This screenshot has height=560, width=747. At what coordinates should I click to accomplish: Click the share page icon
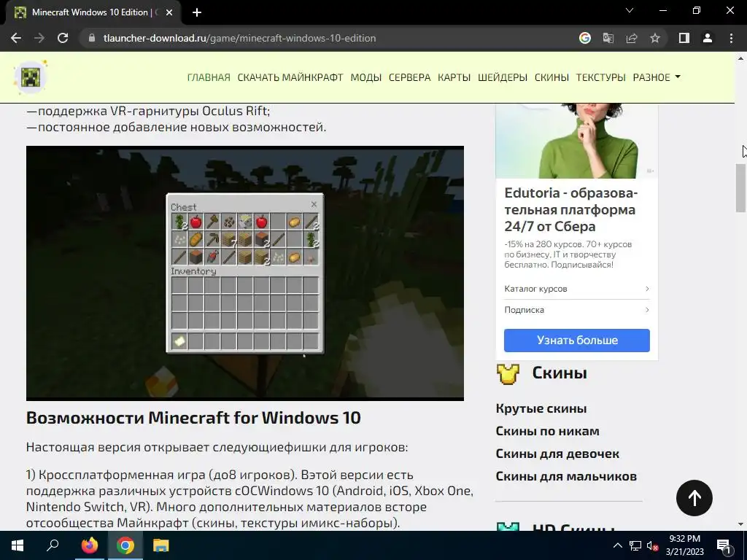click(x=632, y=38)
